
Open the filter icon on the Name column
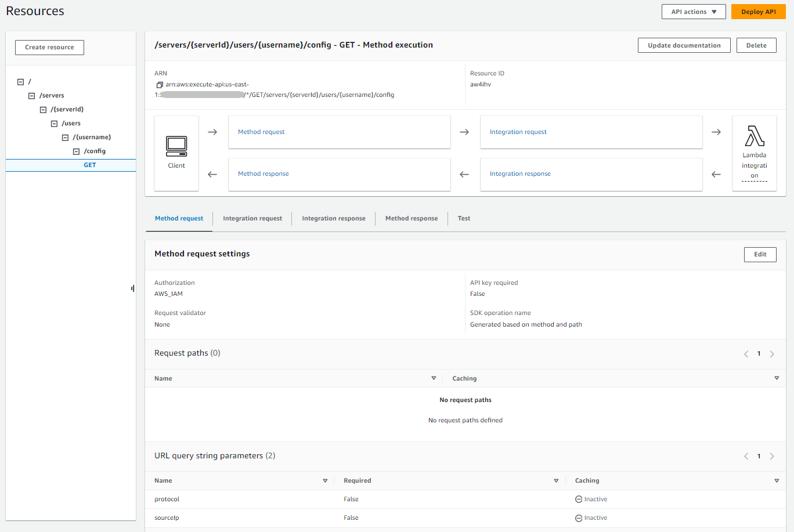tap(434, 378)
